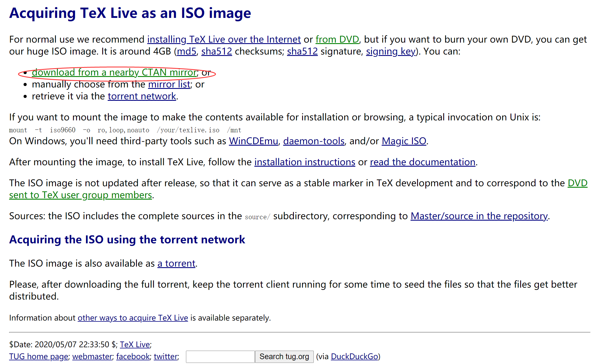Open the green 'from DVD' link
The height and width of the screenshot is (364, 613).
coord(337,39)
